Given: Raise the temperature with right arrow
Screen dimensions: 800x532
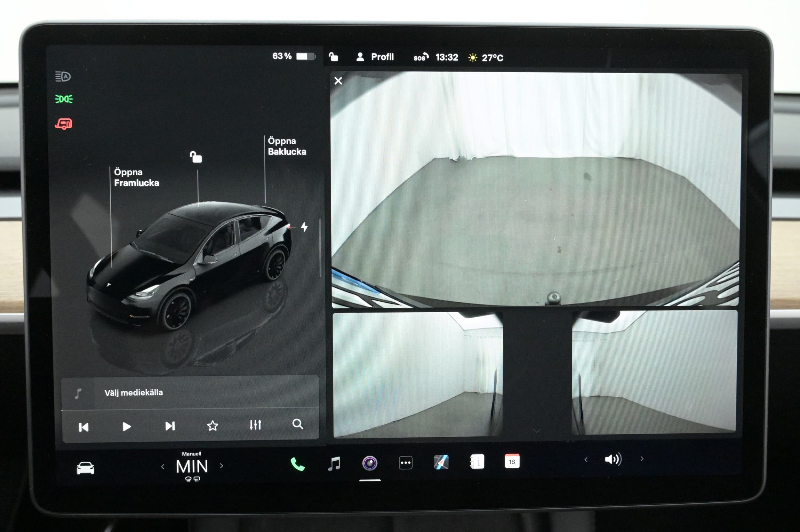Looking at the screenshot, I should click(x=222, y=466).
